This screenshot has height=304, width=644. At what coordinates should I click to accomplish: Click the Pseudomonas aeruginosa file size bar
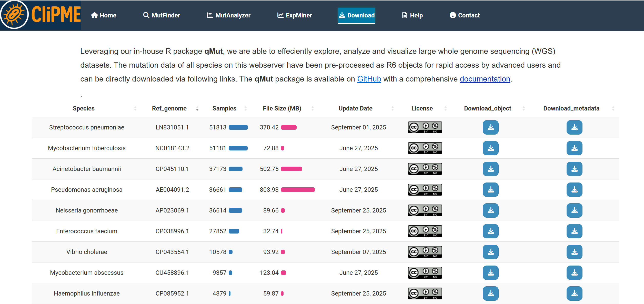(298, 190)
